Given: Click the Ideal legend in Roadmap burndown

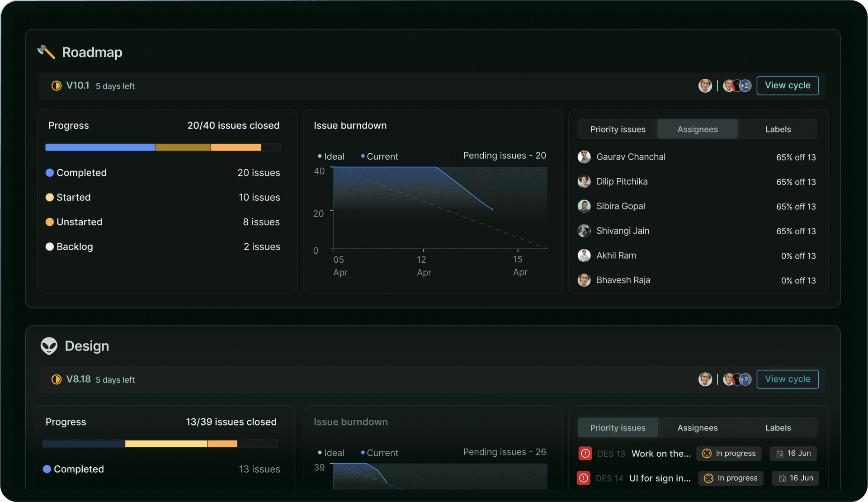Looking at the screenshot, I should pos(331,156).
